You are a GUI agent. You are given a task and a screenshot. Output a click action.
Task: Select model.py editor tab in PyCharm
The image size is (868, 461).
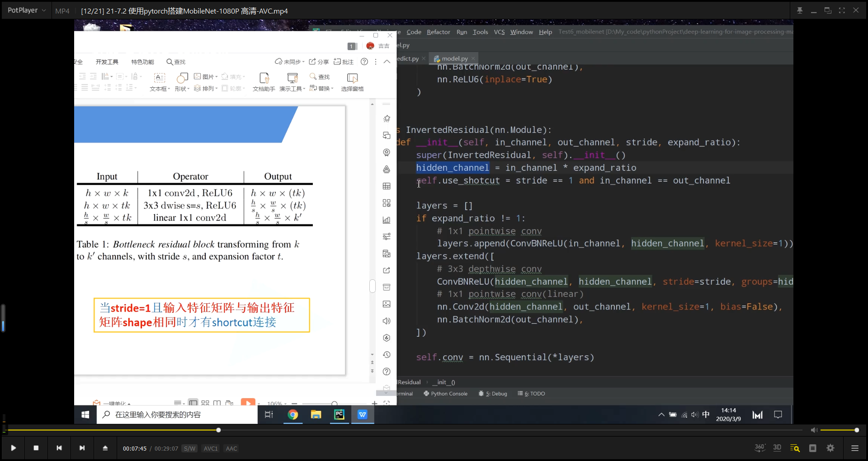pyautogui.click(x=454, y=59)
